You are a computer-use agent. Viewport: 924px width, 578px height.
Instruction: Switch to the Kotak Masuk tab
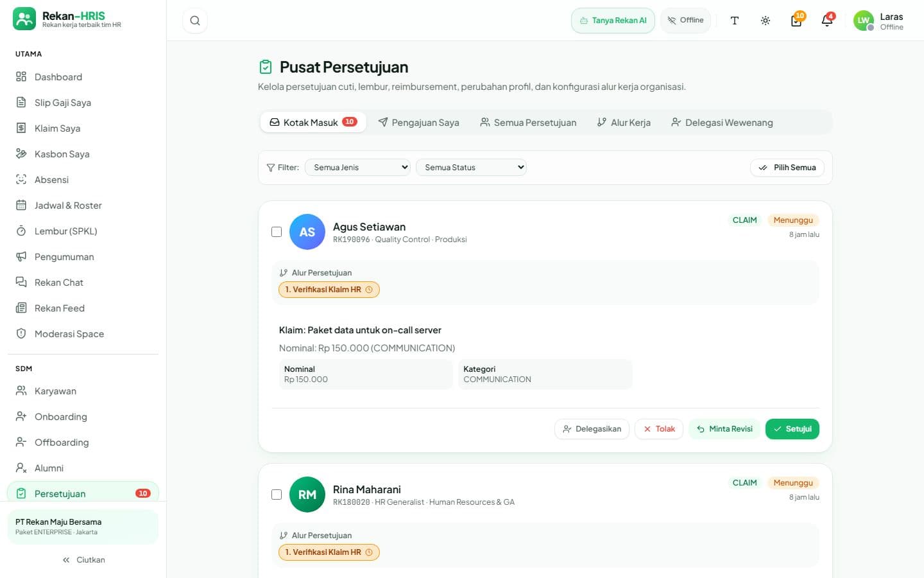[x=313, y=122]
